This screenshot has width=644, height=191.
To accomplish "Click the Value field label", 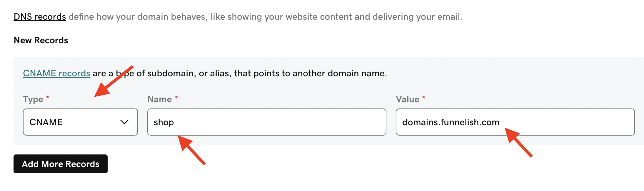I will 407,99.
